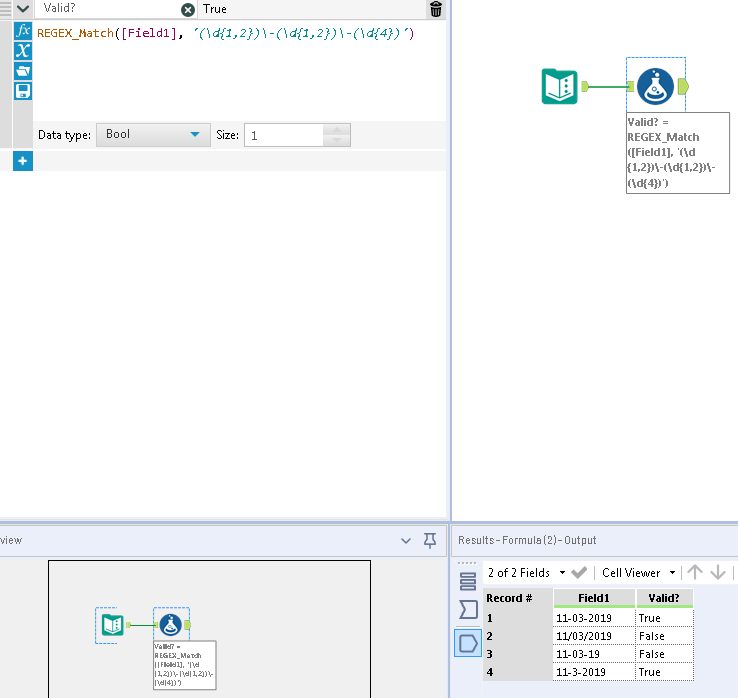Open the Data type Bool dropdown
The height and width of the screenshot is (698, 738).
(x=153, y=135)
